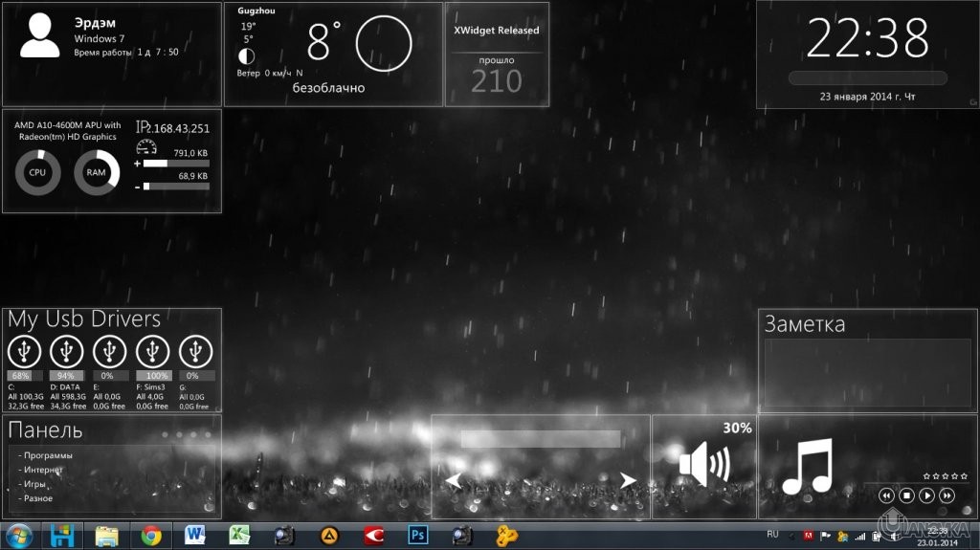Viewport: 980px width, 550px height.
Task: Click the left arrow in slideshow widget
Action: pyautogui.click(x=454, y=480)
